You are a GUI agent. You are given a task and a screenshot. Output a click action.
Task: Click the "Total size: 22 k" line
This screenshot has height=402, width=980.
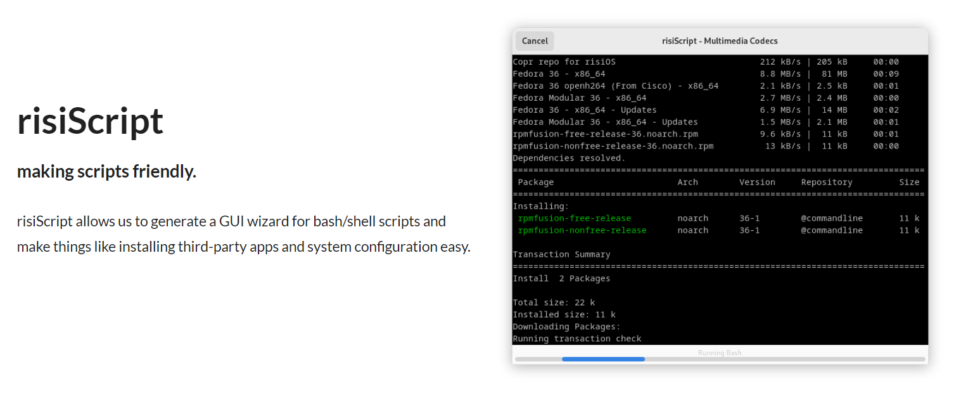[x=554, y=302]
